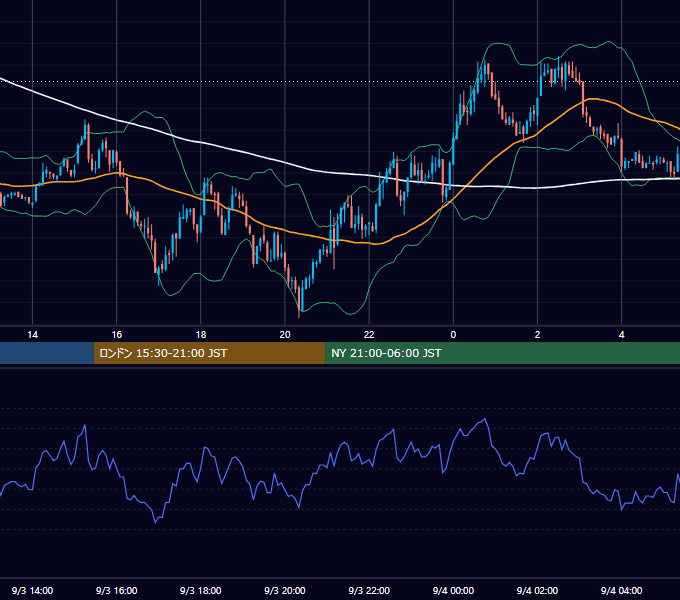Click the 9/3 20:00 time label
680x600 pixels.
pyautogui.click(x=285, y=590)
